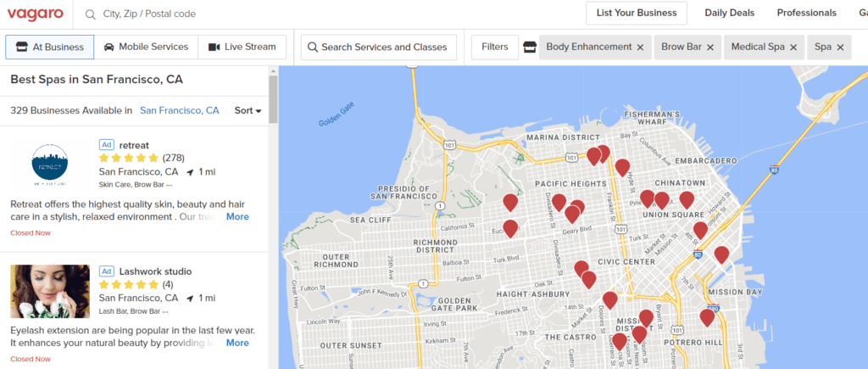Screen dimensions: 868x369
Task: Click the map pin near Potrero Hill
Action: coord(707,317)
